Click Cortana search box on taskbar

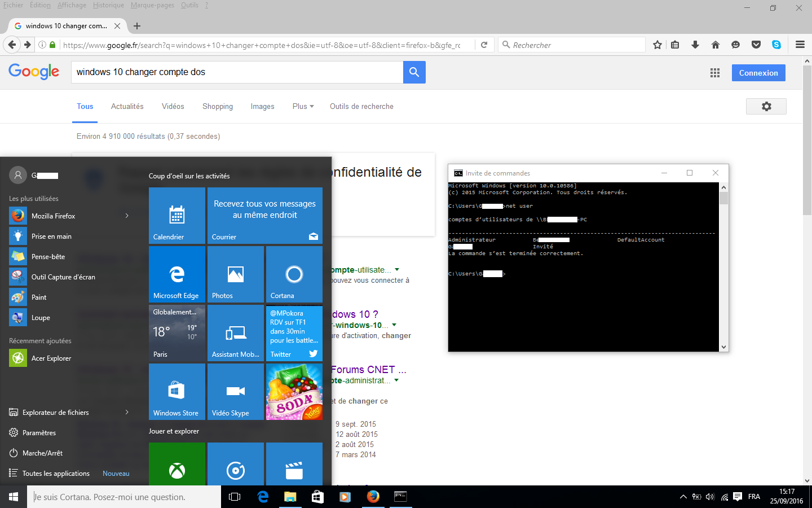(x=124, y=497)
